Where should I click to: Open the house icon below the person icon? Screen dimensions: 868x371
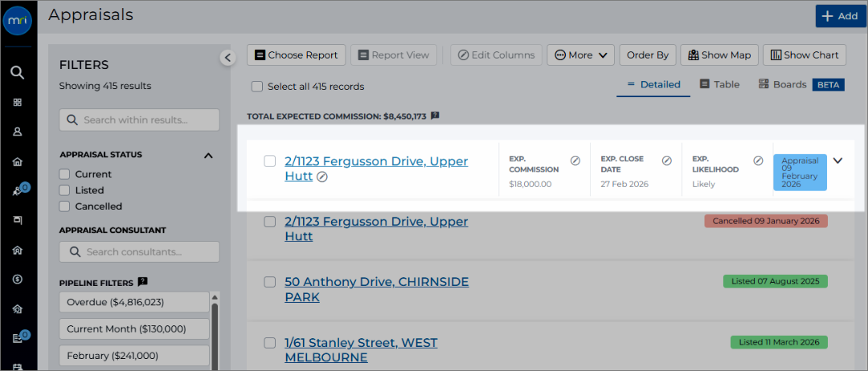point(18,161)
